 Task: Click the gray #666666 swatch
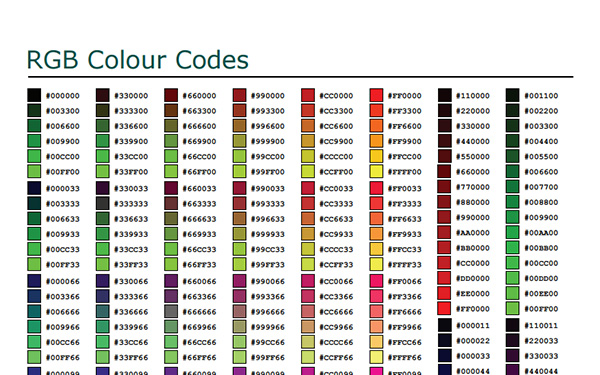pyautogui.click(x=171, y=311)
